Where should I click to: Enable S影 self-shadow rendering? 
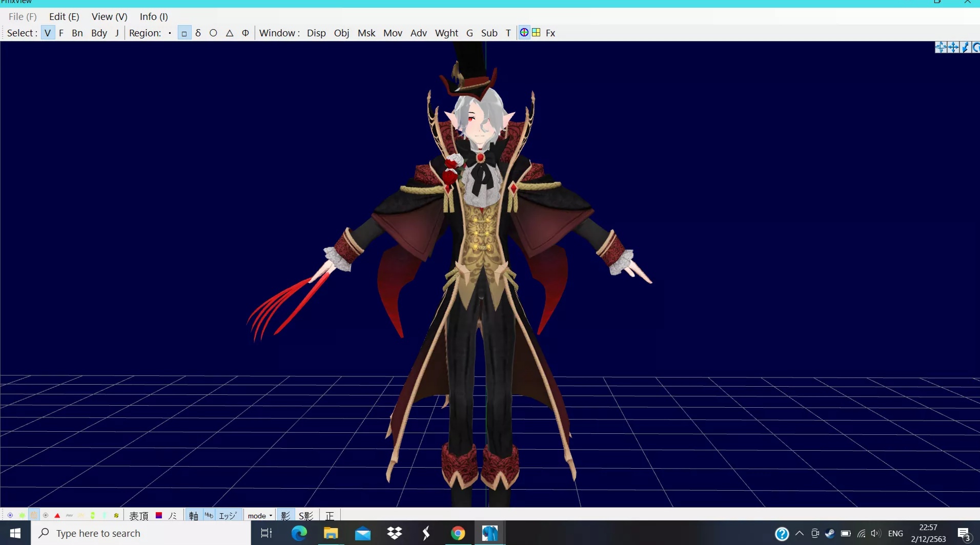click(x=305, y=515)
